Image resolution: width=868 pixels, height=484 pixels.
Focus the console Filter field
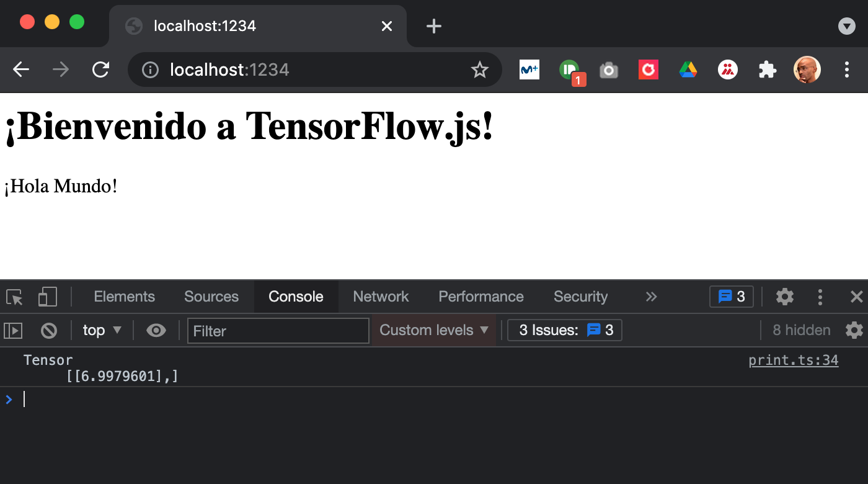278,330
